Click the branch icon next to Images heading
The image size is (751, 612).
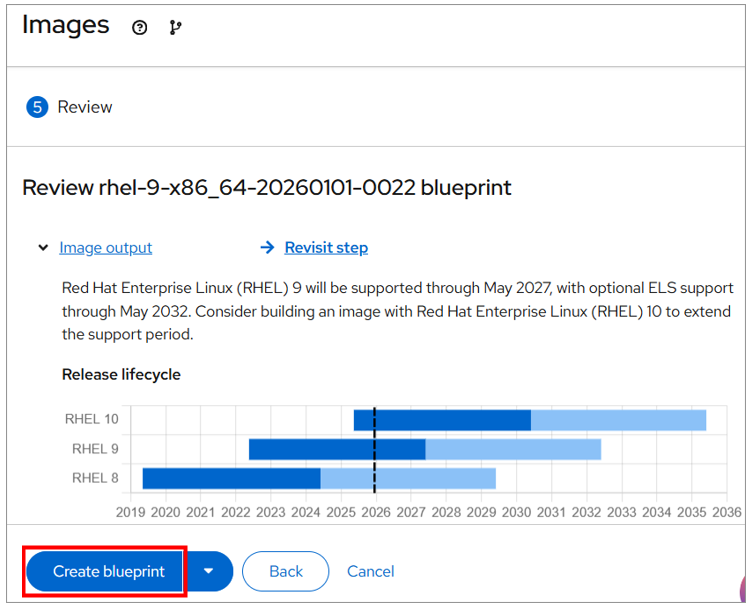176,28
